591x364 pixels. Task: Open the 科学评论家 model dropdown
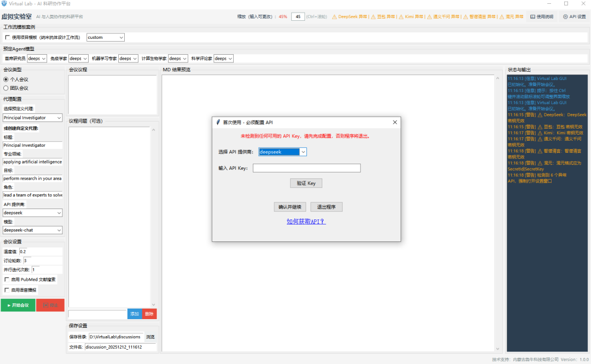(x=223, y=59)
